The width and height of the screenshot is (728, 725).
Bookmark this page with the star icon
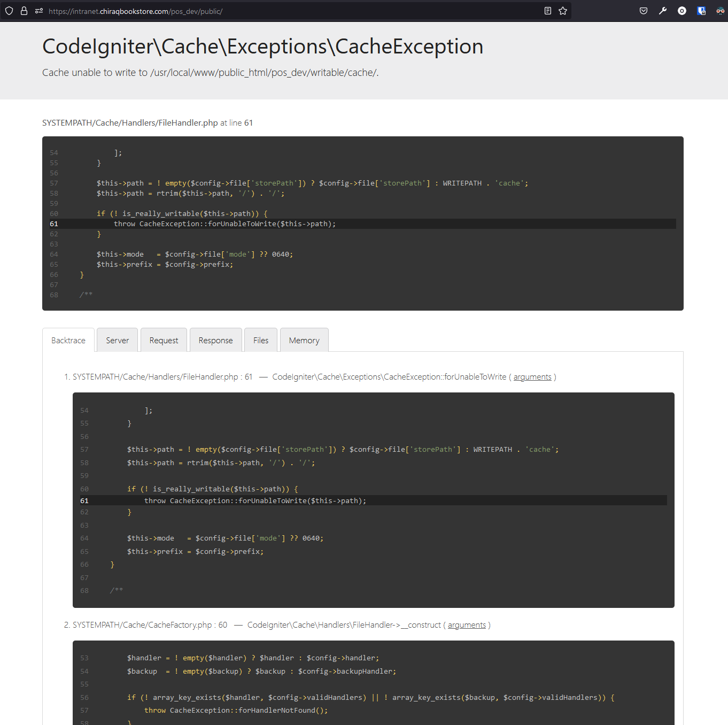[x=563, y=11]
